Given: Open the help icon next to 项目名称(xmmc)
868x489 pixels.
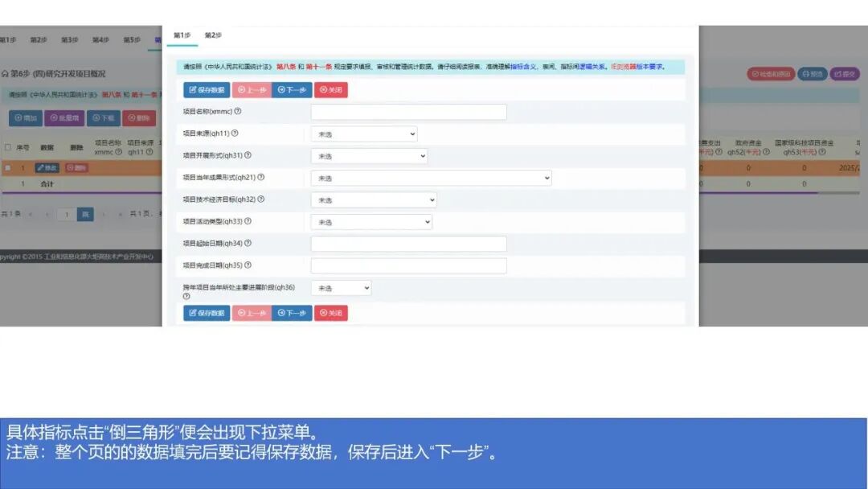Looking at the screenshot, I should (239, 111).
